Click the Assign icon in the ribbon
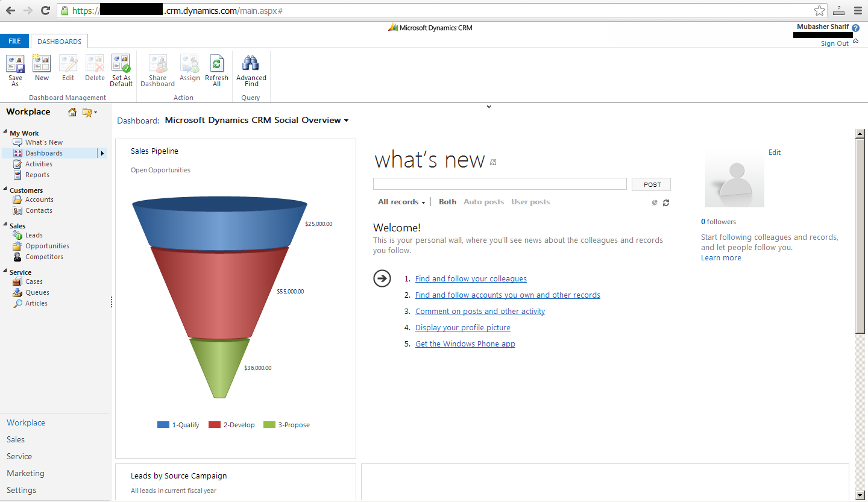Screen dimensions: 868x502 pos(190,64)
